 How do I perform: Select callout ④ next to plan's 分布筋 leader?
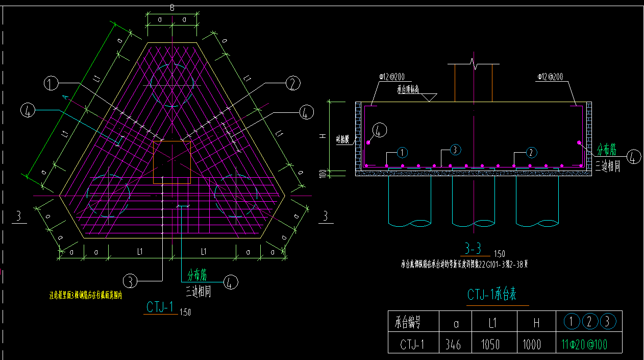231,282
